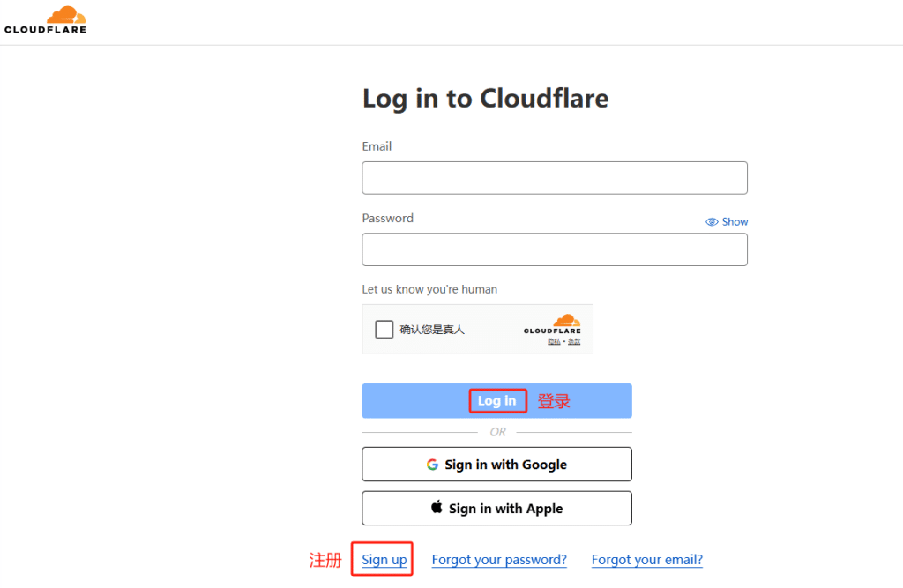This screenshot has height=588, width=903.
Task: Click the 'Let us know you're human' text
Action: (x=429, y=289)
